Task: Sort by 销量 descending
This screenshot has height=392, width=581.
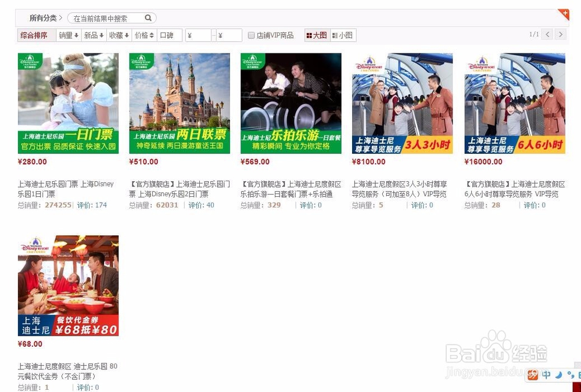Action: tap(69, 35)
